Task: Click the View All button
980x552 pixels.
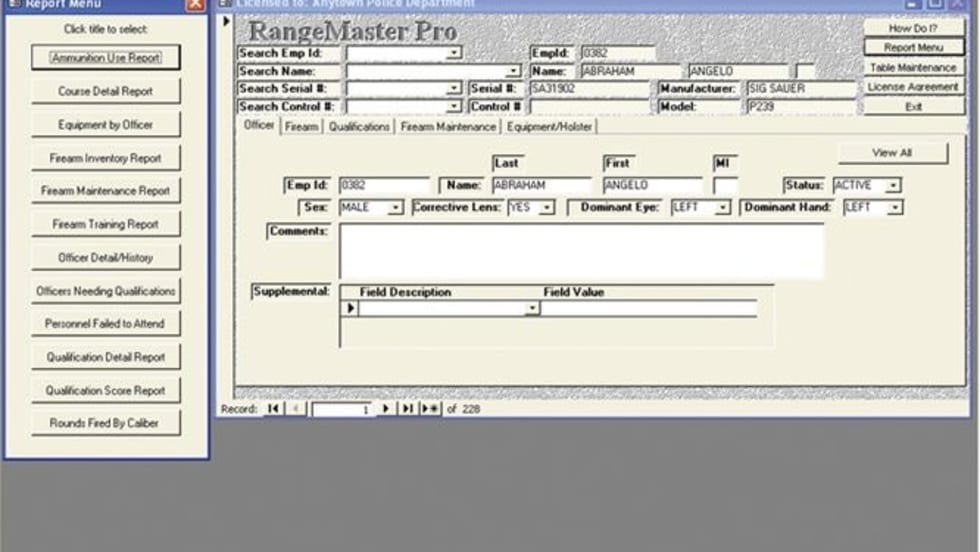Action: [891, 153]
